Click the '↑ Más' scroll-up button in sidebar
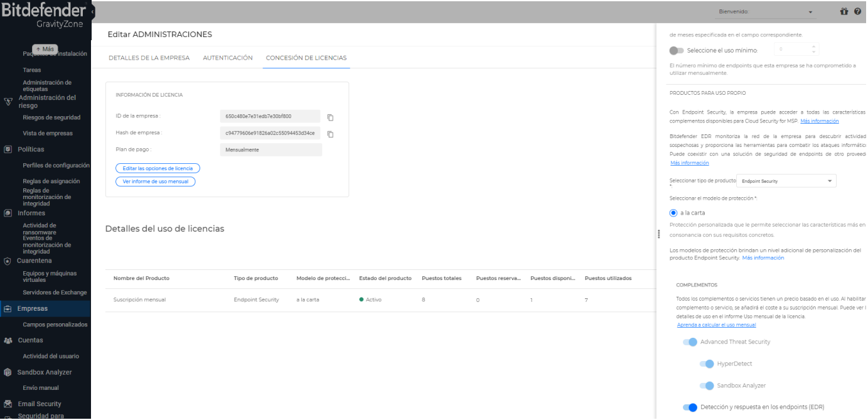 pos(45,49)
